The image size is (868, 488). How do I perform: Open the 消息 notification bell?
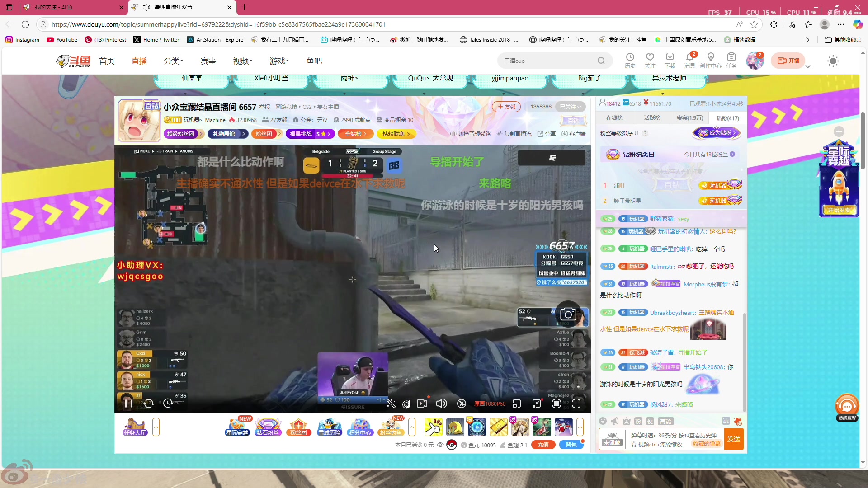[x=690, y=61]
